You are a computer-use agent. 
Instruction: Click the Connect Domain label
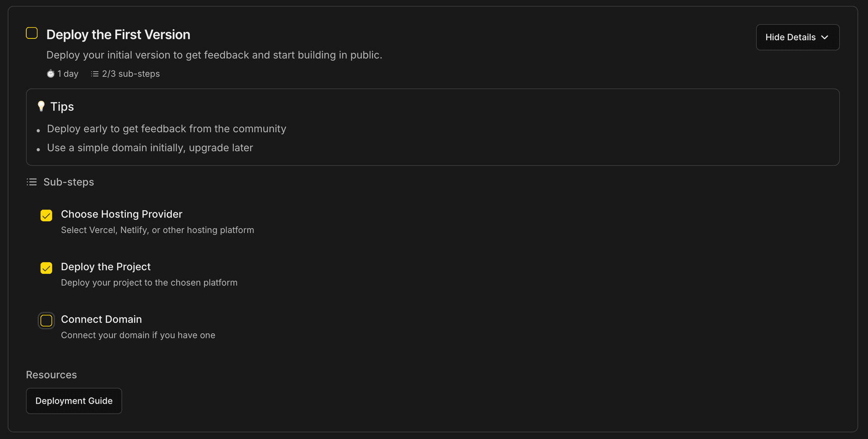pyautogui.click(x=101, y=319)
